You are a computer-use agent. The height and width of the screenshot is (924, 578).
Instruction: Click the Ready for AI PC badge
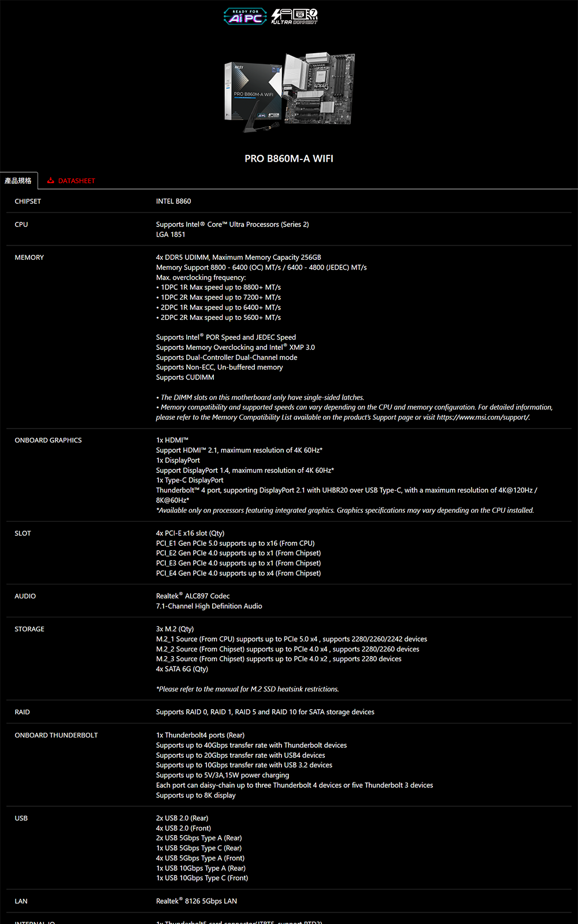coord(245,16)
